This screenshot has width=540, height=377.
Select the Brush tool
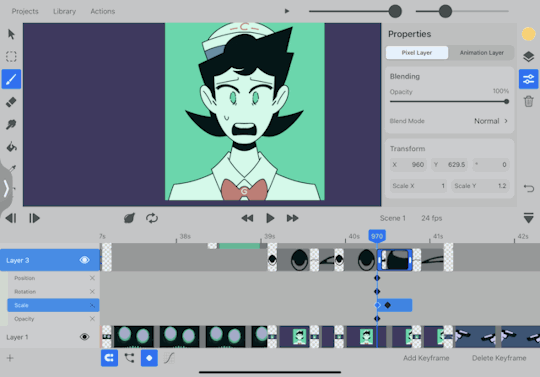pos(11,79)
